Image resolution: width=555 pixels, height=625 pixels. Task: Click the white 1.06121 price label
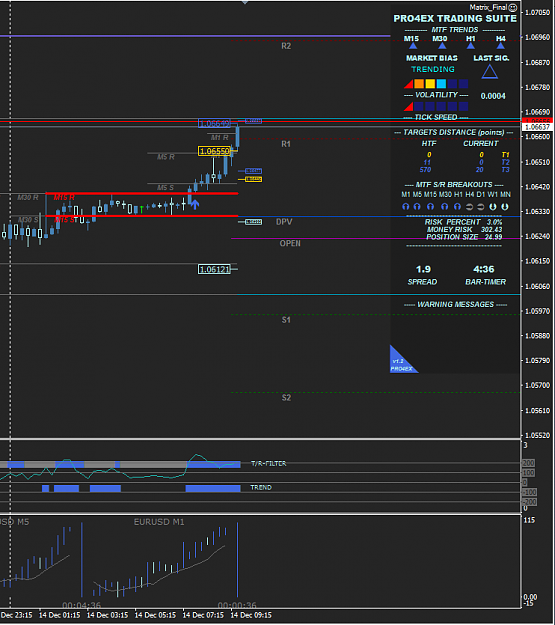coord(215,269)
